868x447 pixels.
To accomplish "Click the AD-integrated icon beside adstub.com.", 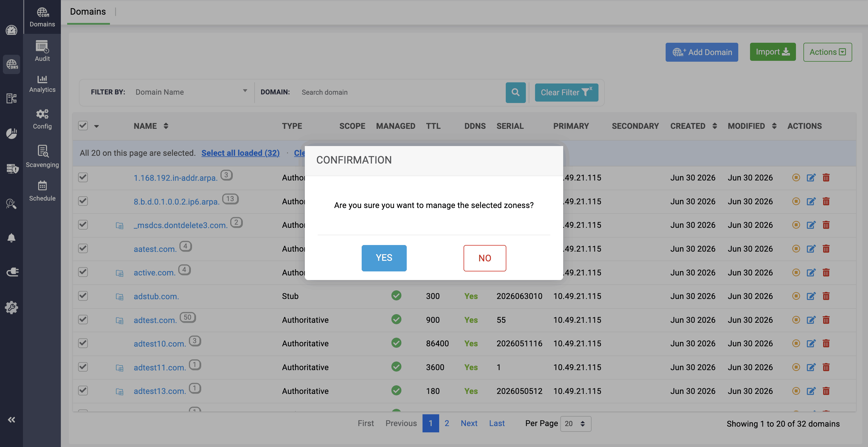I will (x=120, y=297).
